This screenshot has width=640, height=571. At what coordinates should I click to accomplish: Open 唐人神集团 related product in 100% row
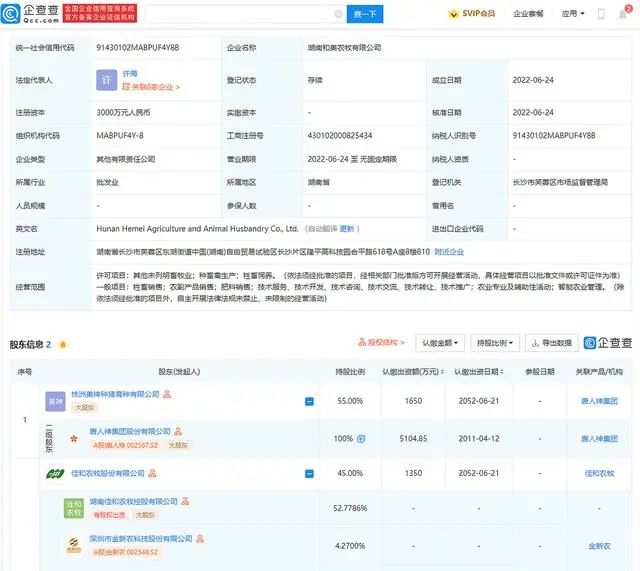coord(599,439)
